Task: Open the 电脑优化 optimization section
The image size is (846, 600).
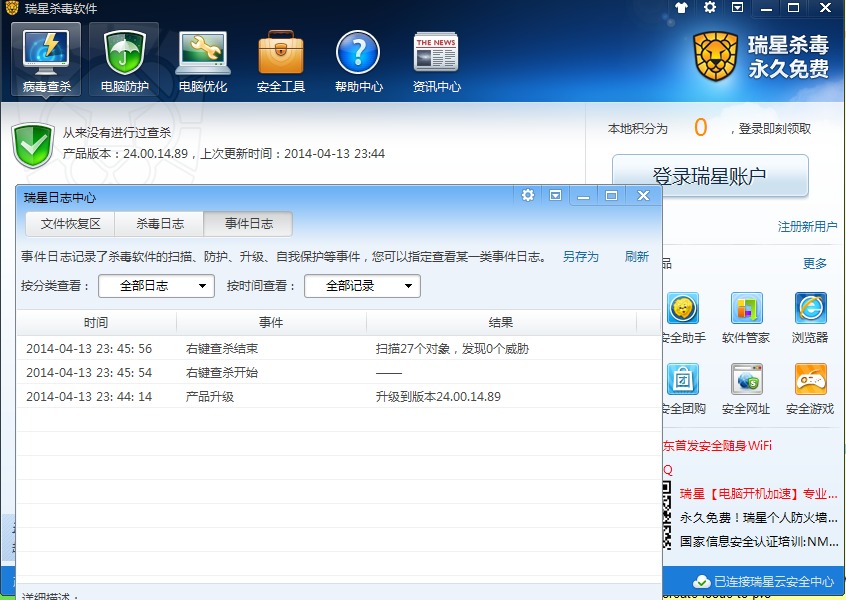Action: pos(202,61)
